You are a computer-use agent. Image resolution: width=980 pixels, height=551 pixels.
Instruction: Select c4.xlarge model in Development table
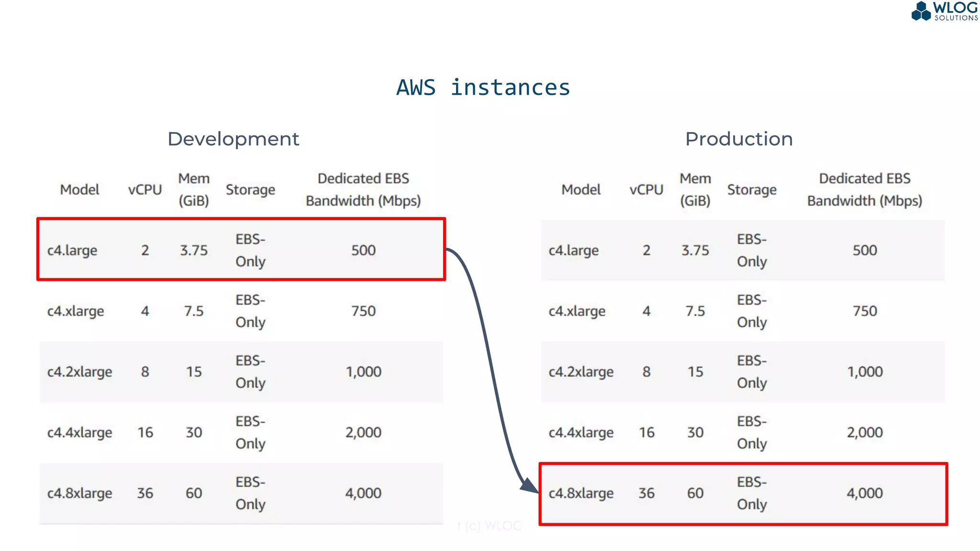coord(76,311)
